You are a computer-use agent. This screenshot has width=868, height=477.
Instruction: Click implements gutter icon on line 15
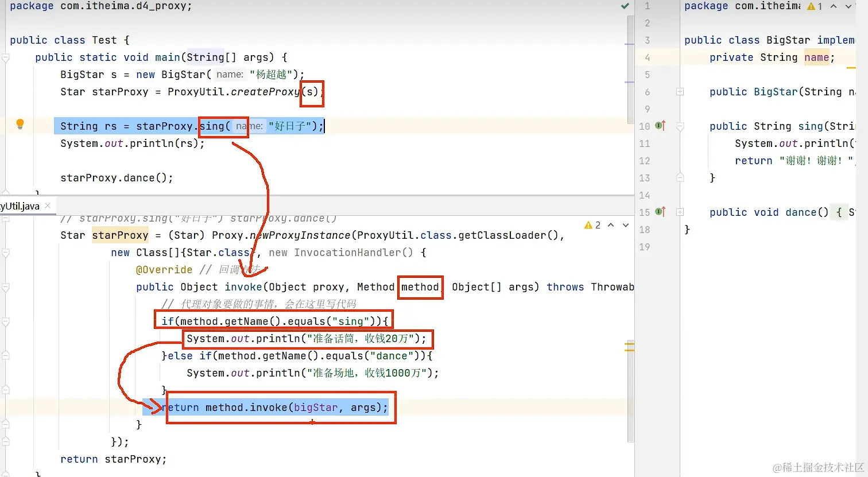point(661,212)
